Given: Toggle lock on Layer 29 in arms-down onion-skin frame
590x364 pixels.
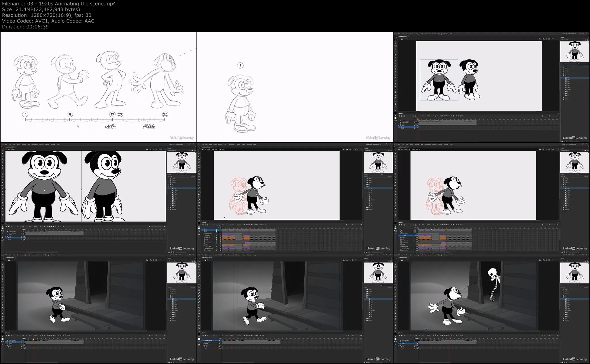Looking at the screenshot, I should point(221,237).
